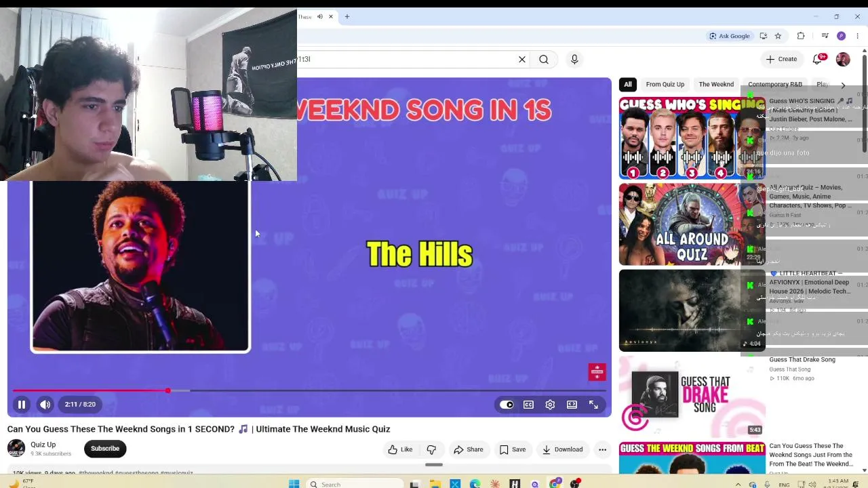Open Task View from taskbar
Viewport: 868px width, 488px height.
click(414, 484)
